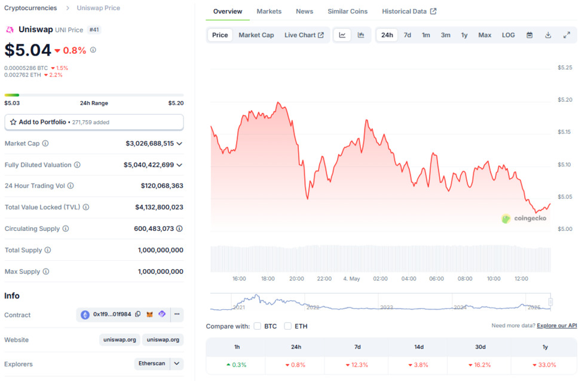Open the Etherscan explorer link
Image resolution: width=588 pixels, height=381 pixels.
point(152,364)
